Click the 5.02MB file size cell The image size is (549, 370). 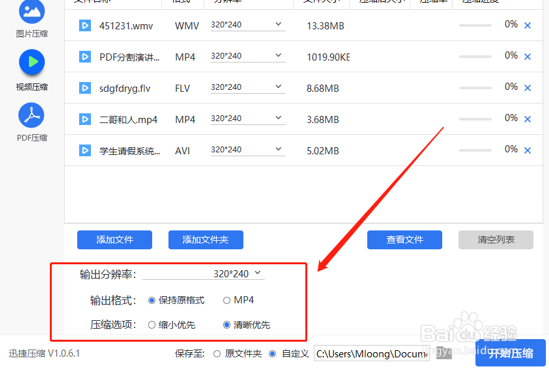pyautogui.click(x=323, y=151)
